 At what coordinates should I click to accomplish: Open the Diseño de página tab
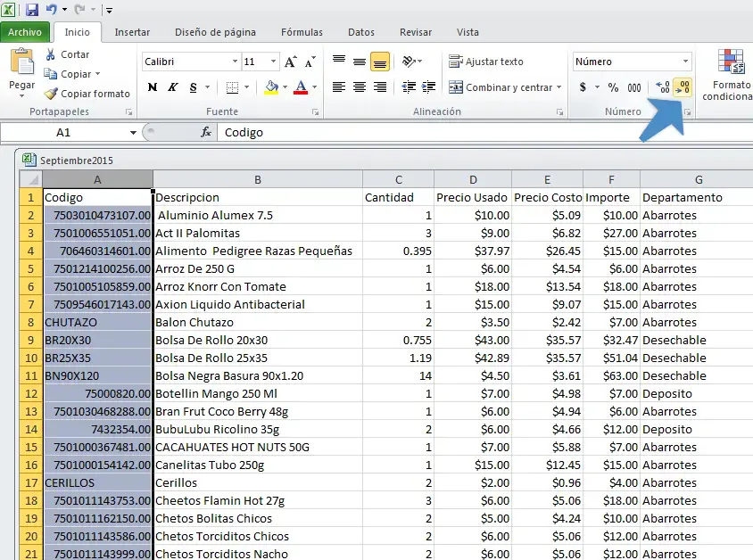(x=215, y=32)
